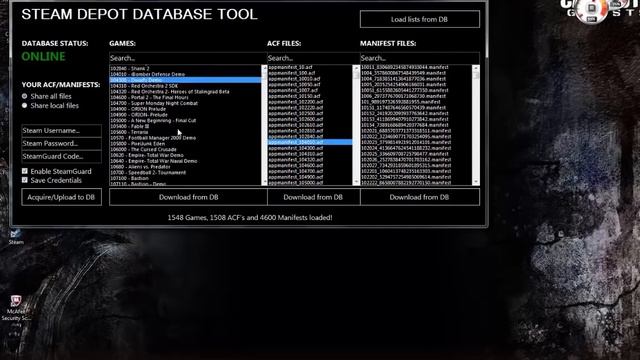Select appmanifest_10.acf in ACF list

coord(310,67)
